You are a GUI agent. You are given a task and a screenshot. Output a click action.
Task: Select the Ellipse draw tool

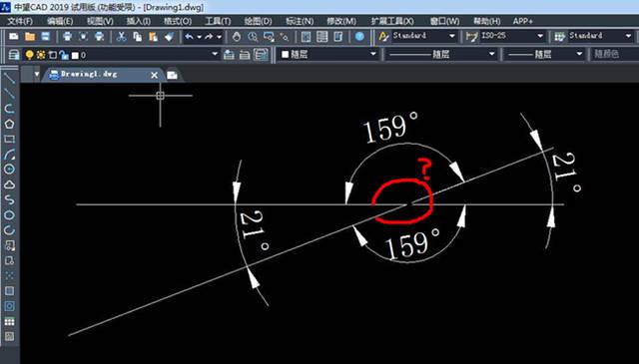pyautogui.click(x=9, y=215)
